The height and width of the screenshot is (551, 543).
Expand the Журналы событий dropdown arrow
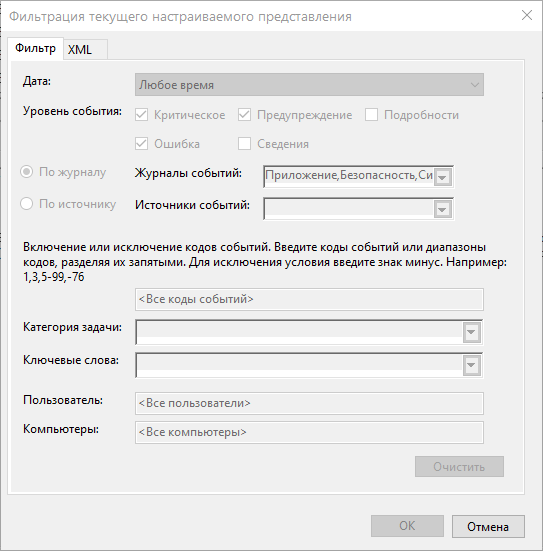tap(442, 177)
